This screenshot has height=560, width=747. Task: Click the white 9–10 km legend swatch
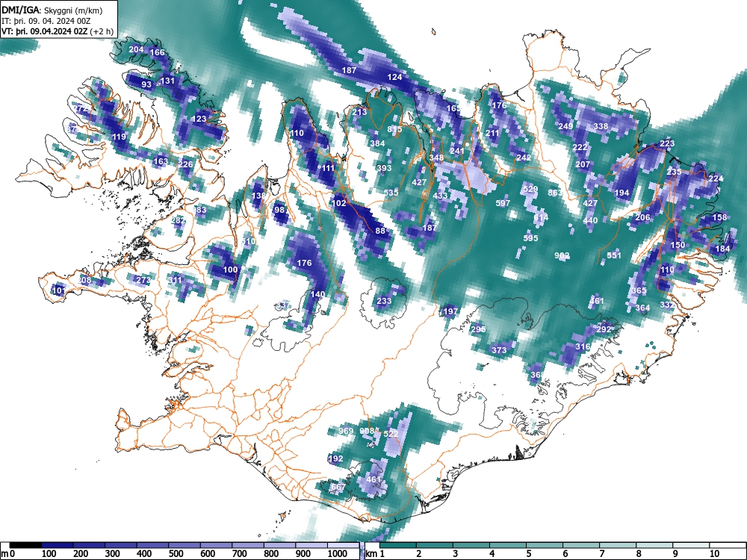pos(691,545)
